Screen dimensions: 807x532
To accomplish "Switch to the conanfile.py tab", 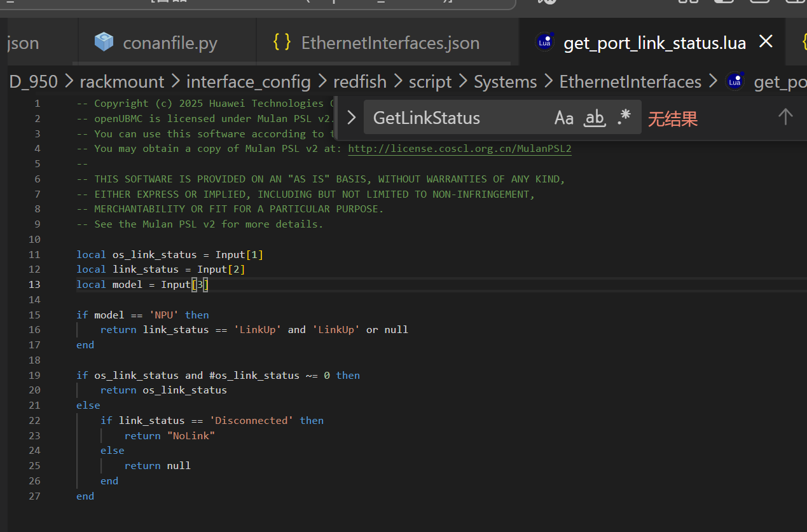I will pos(170,43).
